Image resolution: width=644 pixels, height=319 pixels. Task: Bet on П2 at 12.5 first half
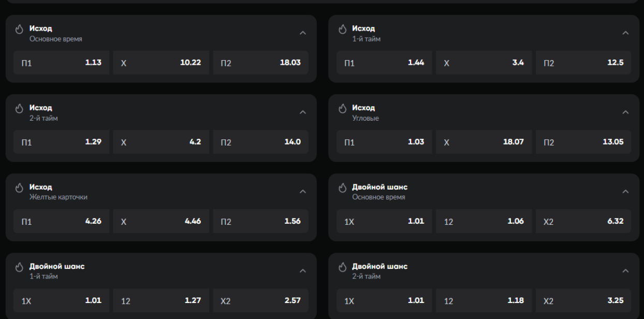click(x=583, y=63)
